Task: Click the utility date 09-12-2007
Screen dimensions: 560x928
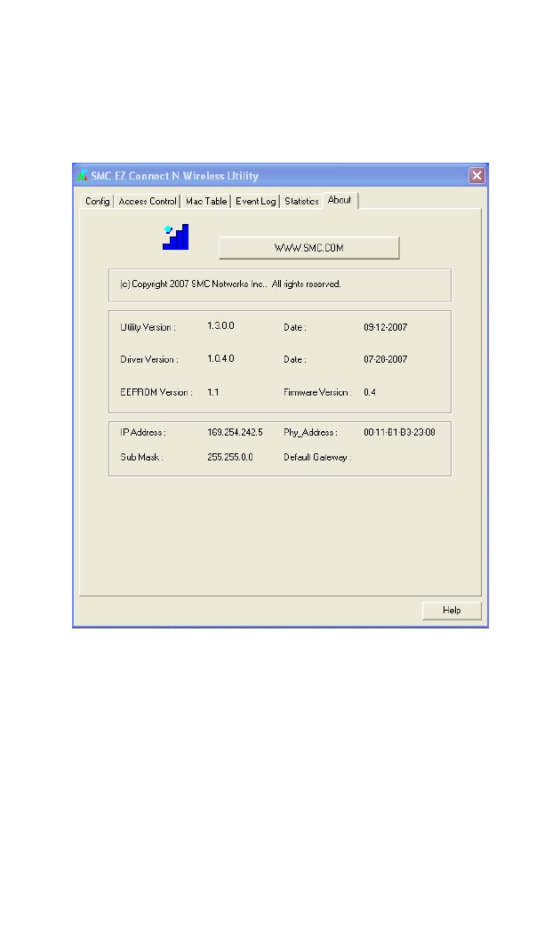Action: pos(386,327)
